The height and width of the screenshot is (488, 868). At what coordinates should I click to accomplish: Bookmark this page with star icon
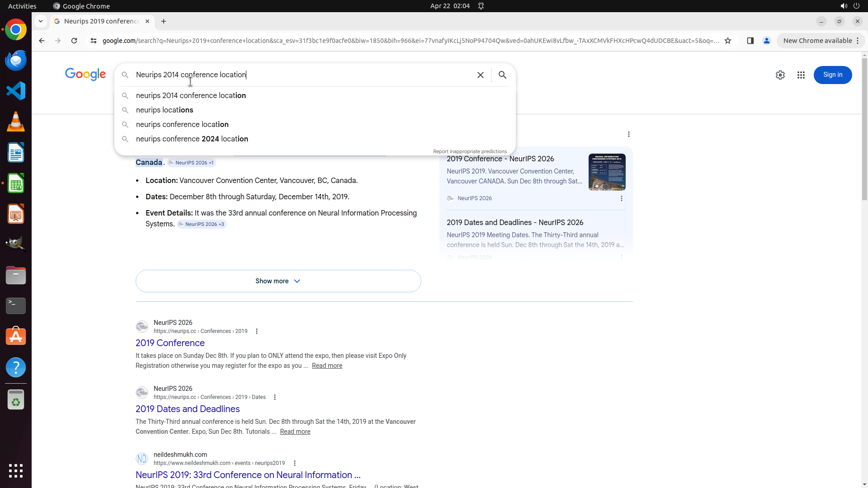(728, 41)
